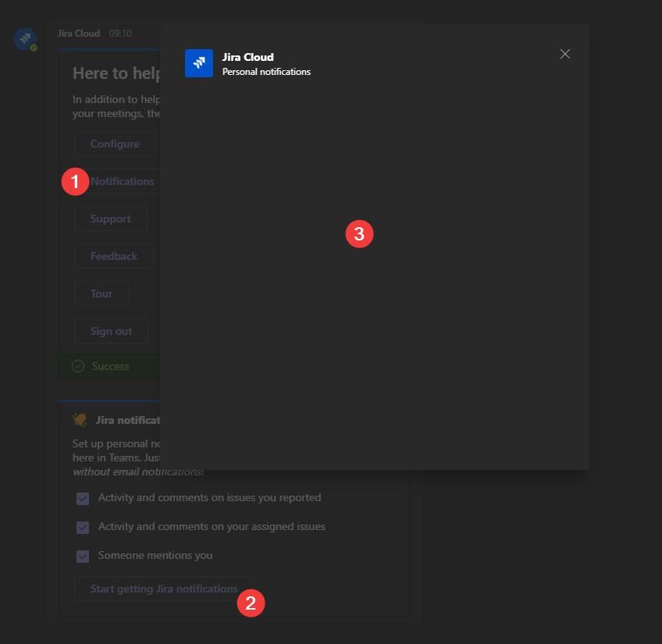Click Start getting Jira notifications button
This screenshot has height=644, width=662.
(164, 589)
